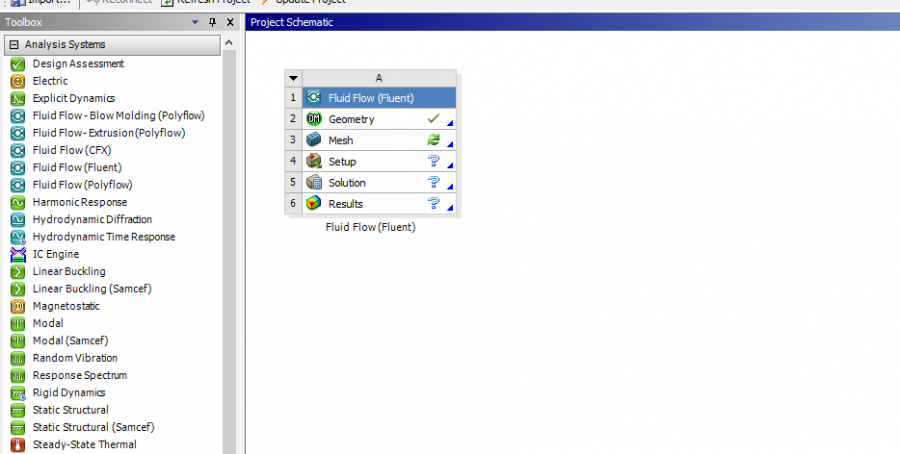
Task: Click the Blow Molding (Polyflow) icon
Action: pyautogui.click(x=18, y=116)
